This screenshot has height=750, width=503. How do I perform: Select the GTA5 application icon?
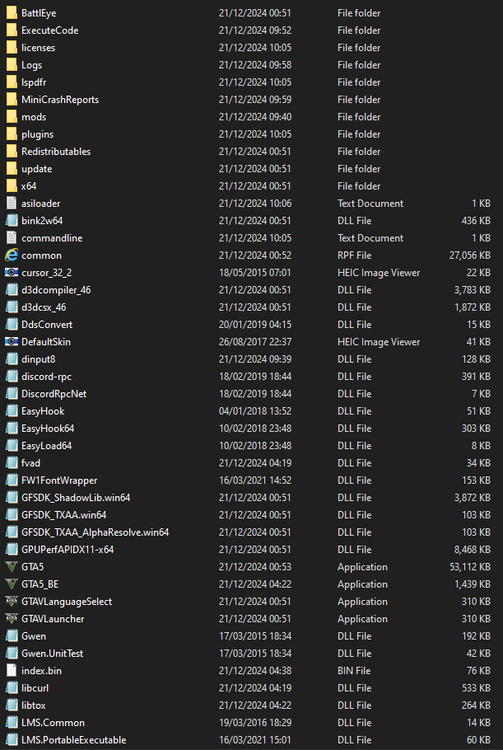[x=11, y=567]
